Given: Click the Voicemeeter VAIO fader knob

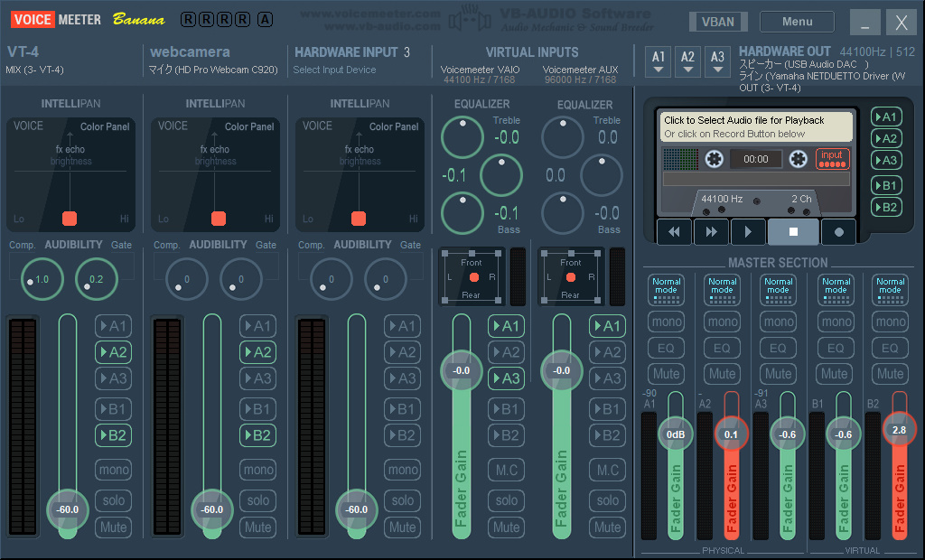Looking at the screenshot, I should click(462, 370).
